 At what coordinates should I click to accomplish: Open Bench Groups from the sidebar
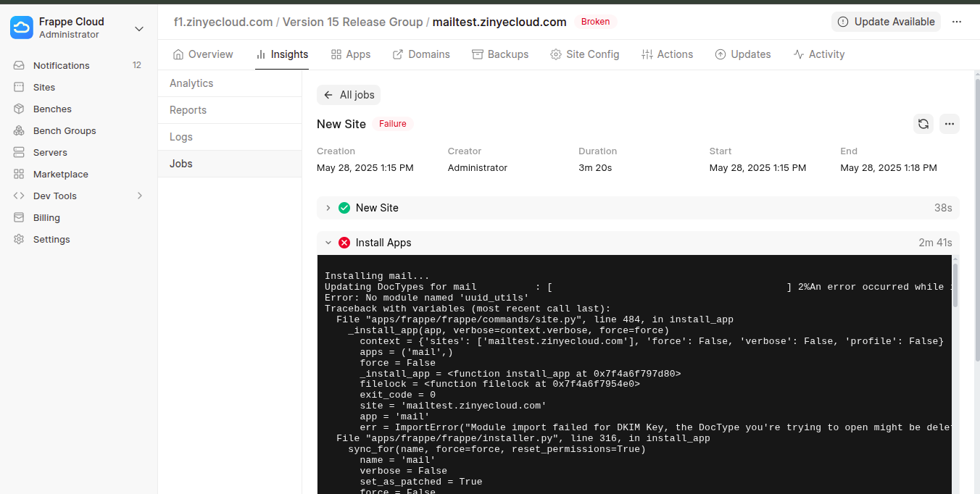65,130
